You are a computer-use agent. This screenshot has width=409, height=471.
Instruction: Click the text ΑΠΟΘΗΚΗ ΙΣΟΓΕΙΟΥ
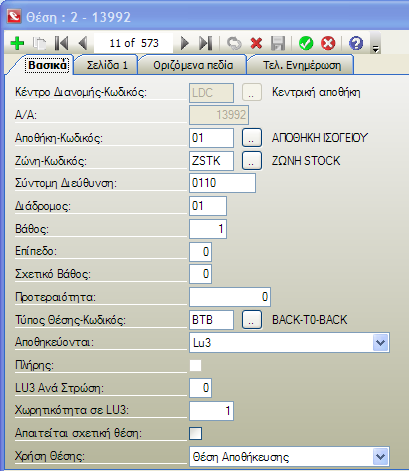coord(320,138)
